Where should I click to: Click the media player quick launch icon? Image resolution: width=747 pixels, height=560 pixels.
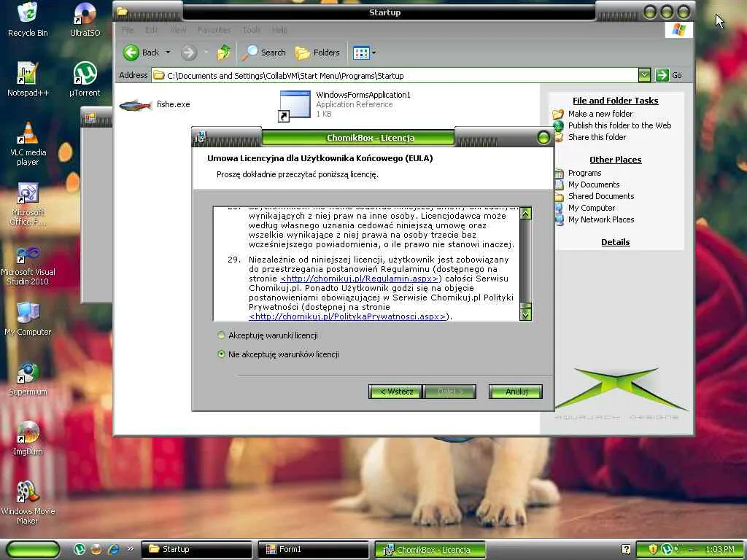click(x=96, y=549)
